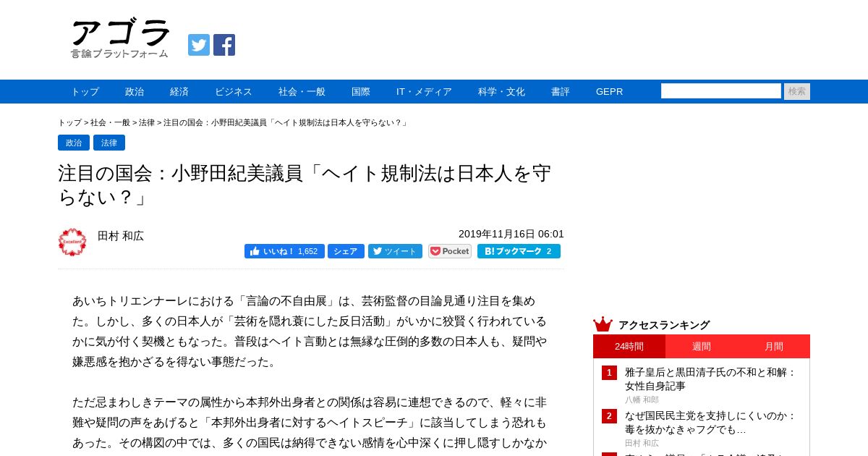Image resolution: width=868 pixels, height=456 pixels.
Task: Focus the search input field
Action: pos(721,91)
